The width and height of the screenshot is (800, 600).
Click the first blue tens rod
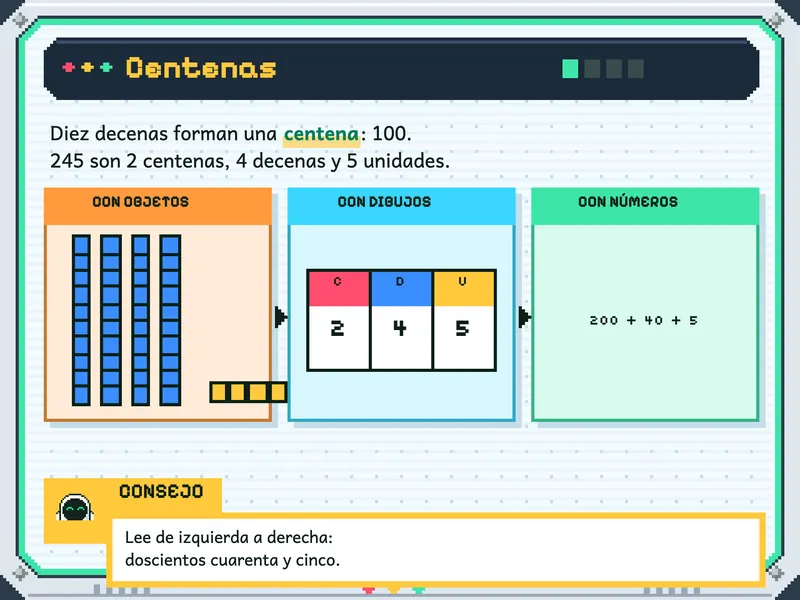(81, 320)
